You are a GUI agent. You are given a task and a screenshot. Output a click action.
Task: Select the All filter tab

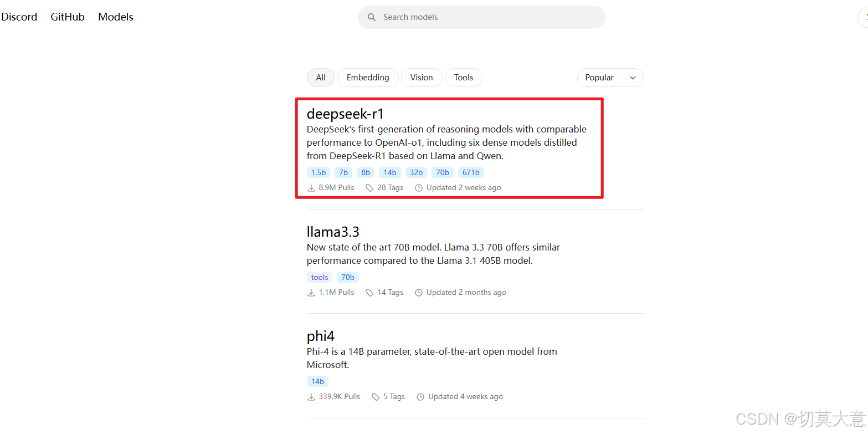tap(321, 78)
